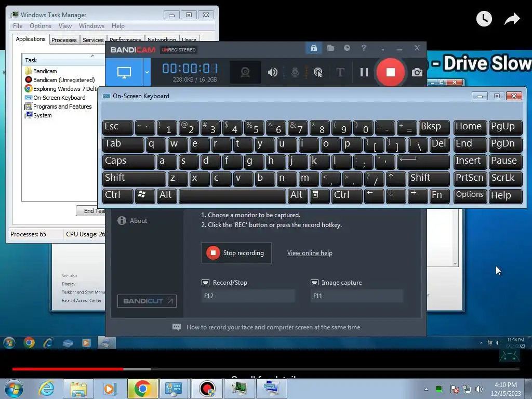Click the Esc key on On-Screen Keyboard
Image resolution: width=532 pixels, height=399 pixels.
click(118, 127)
